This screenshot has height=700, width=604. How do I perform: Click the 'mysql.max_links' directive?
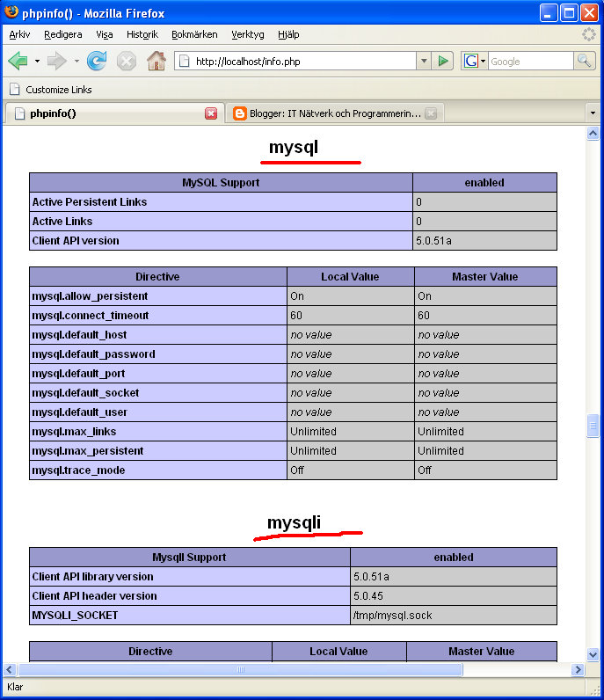(158, 431)
